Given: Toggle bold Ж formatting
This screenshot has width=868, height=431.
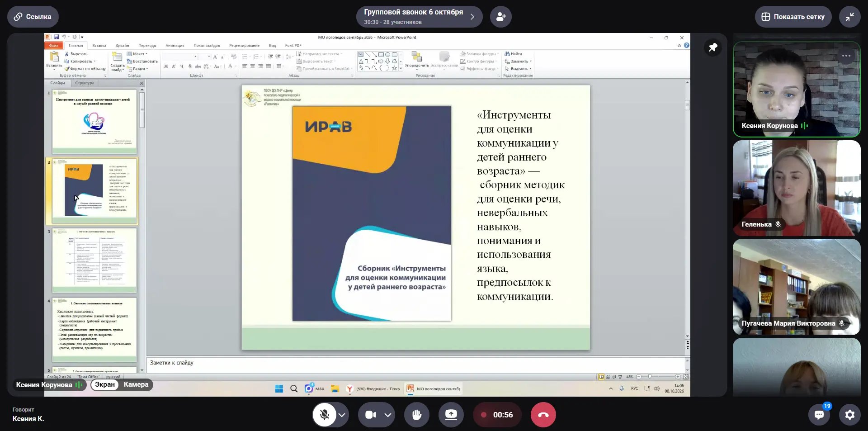Looking at the screenshot, I should click(x=166, y=66).
